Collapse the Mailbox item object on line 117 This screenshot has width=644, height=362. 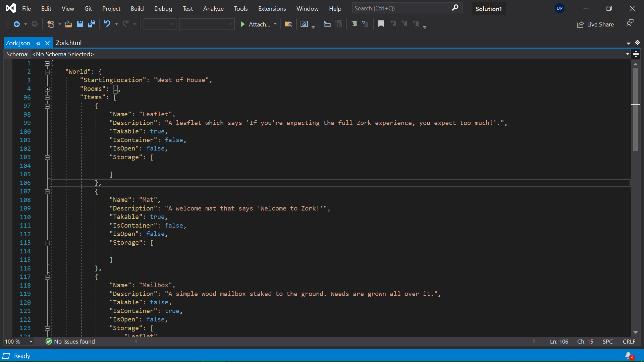(x=47, y=277)
